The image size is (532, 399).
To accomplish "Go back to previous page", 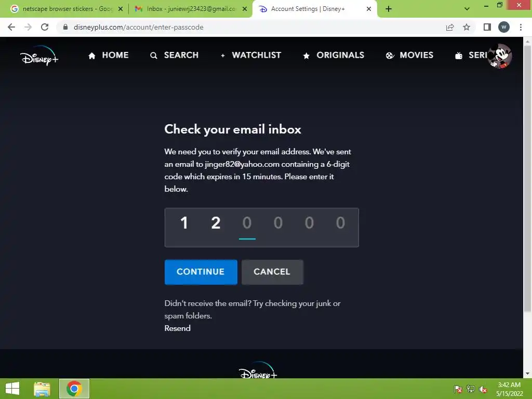I will (11, 27).
